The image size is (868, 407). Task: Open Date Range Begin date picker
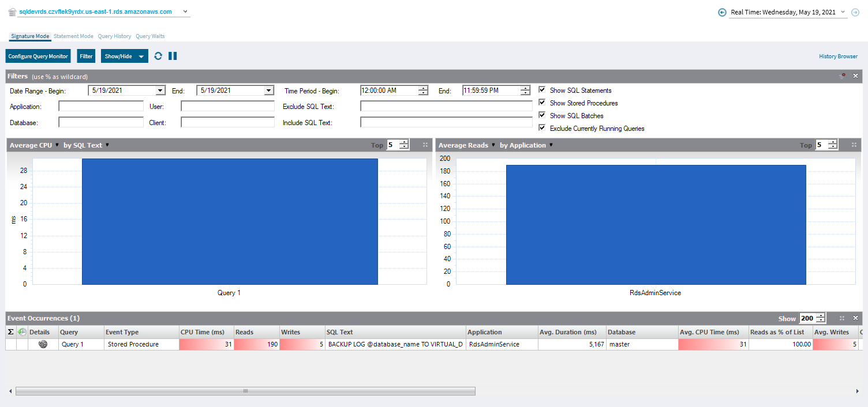coord(160,91)
